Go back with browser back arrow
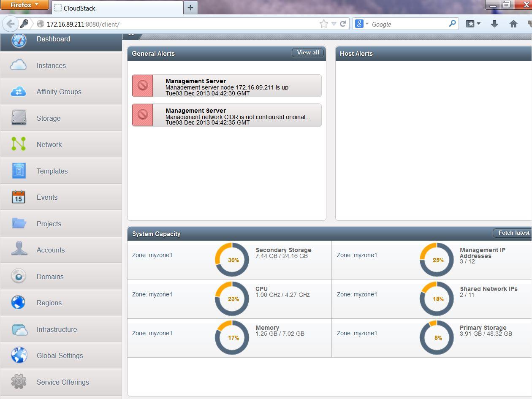 pyautogui.click(x=11, y=24)
